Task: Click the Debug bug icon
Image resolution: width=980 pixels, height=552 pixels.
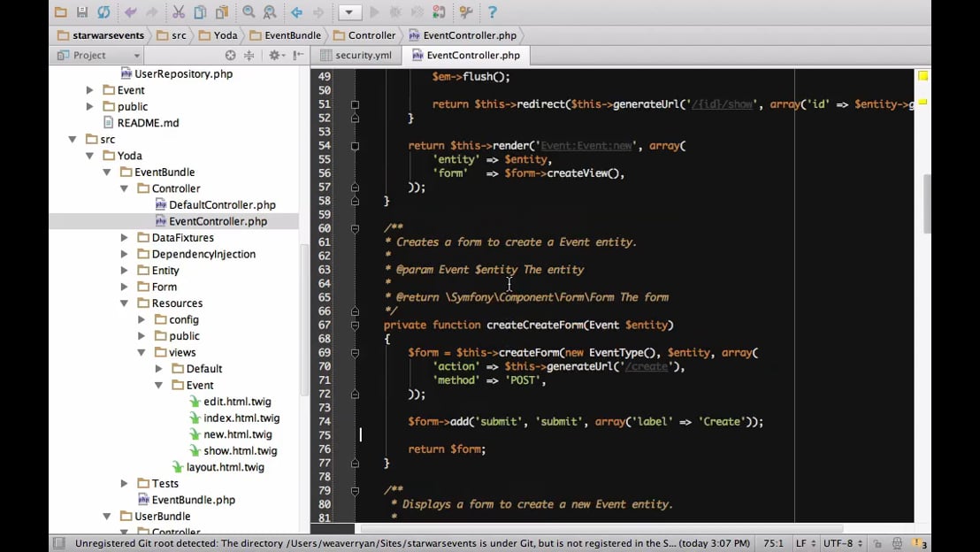Action: 395,11
